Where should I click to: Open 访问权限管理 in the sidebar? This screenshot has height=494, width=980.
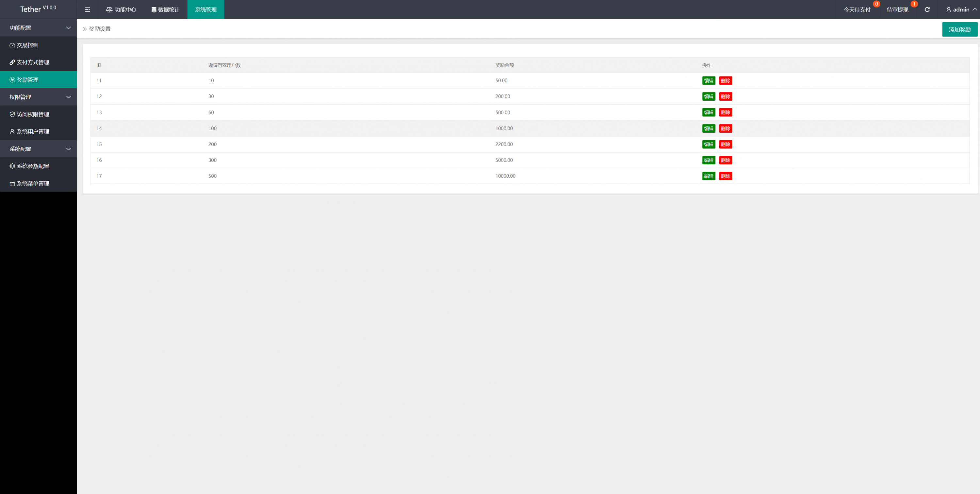[x=33, y=114]
